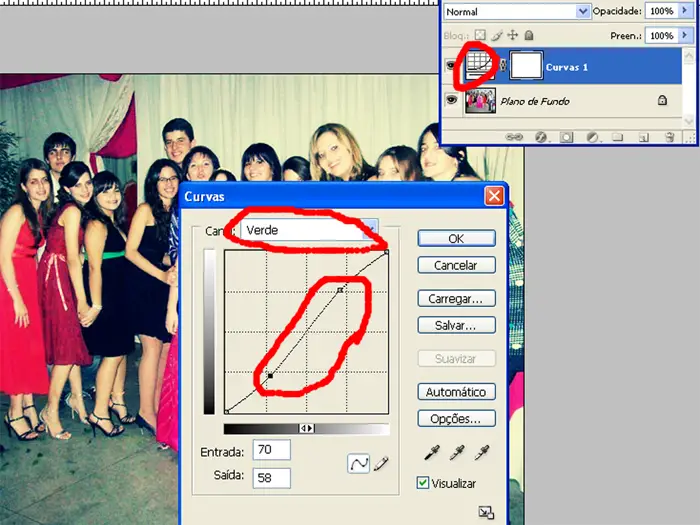Open the Normal blend mode dropdown
This screenshot has height=525, width=700.
pyautogui.click(x=517, y=11)
